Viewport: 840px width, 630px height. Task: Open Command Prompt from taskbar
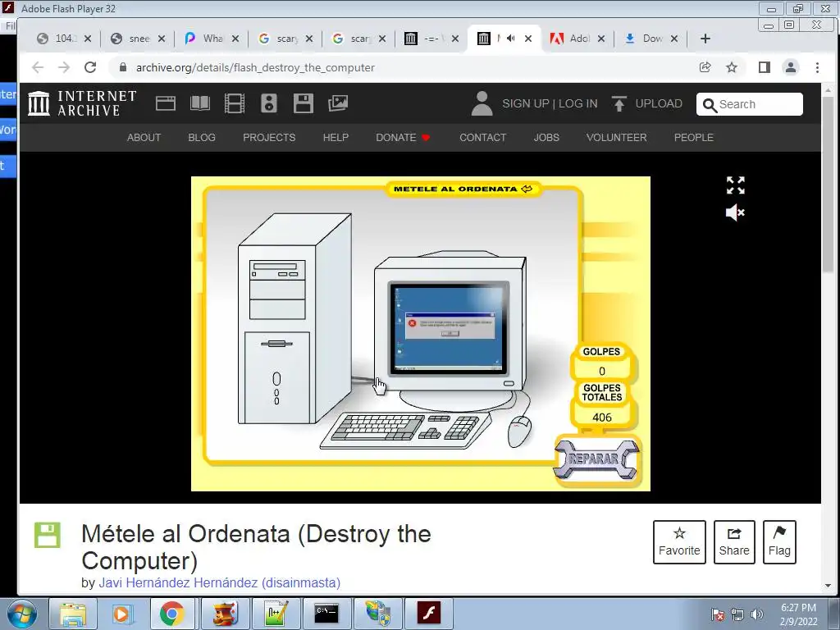click(326, 614)
